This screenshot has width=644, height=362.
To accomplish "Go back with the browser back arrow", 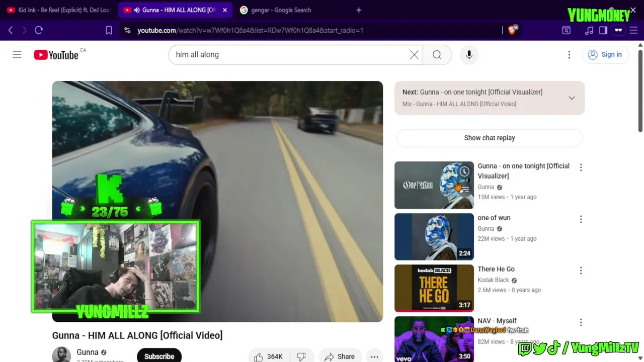I will click(x=11, y=30).
